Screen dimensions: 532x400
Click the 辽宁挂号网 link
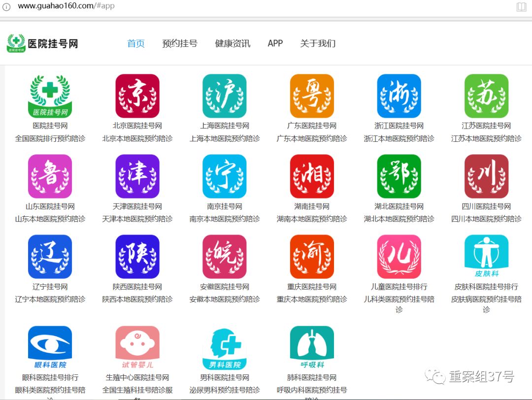pyautogui.click(x=50, y=287)
